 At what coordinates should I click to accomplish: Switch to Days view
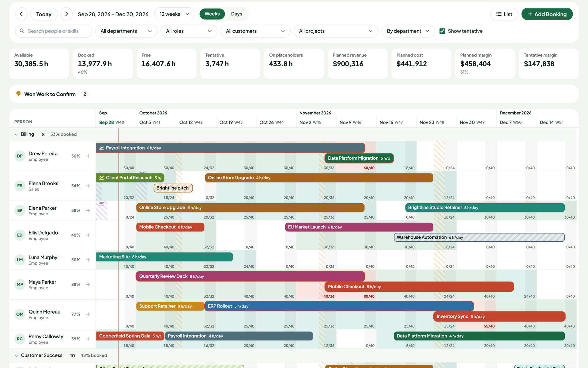pos(236,14)
